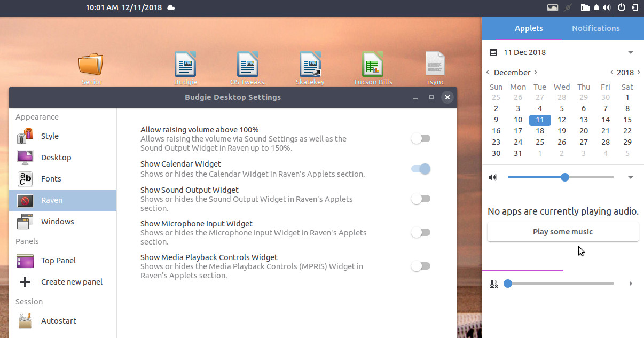This screenshot has width=644, height=338.
Task: Click the output volume slider handle
Action: (565, 177)
